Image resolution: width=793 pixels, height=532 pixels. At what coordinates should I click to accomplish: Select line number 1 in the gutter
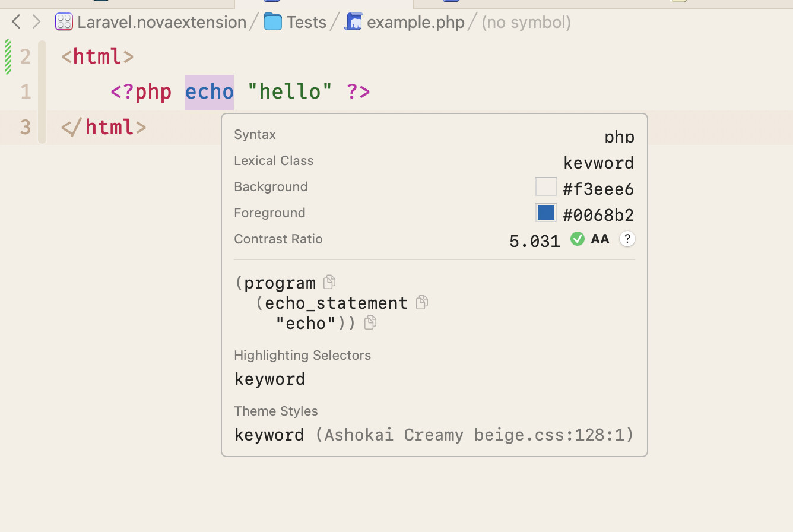pos(25,91)
